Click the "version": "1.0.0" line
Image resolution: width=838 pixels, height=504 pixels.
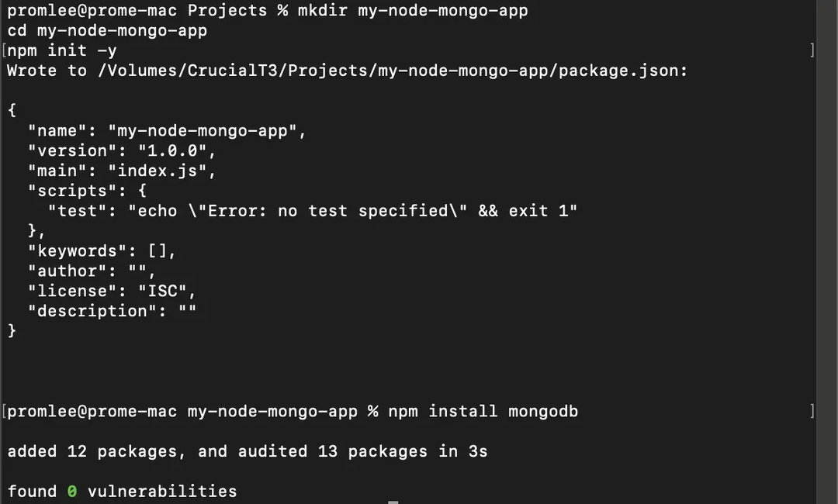tap(122, 150)
